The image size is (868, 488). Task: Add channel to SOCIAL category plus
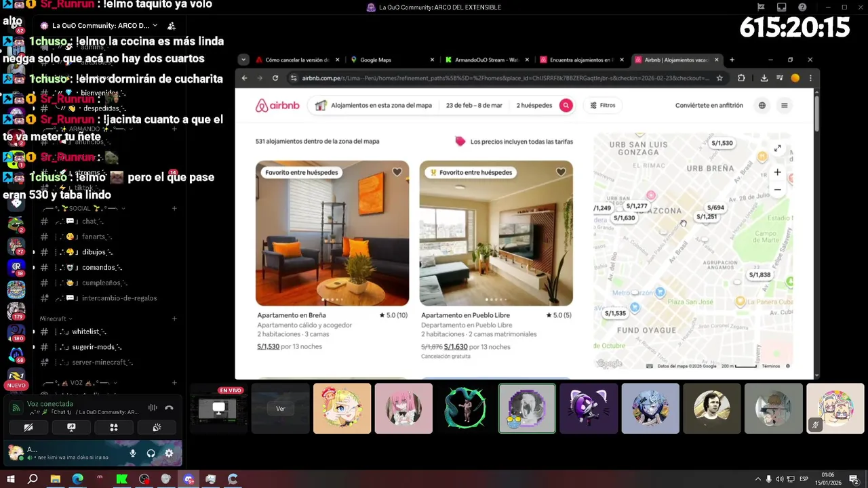tap(174, 208)
